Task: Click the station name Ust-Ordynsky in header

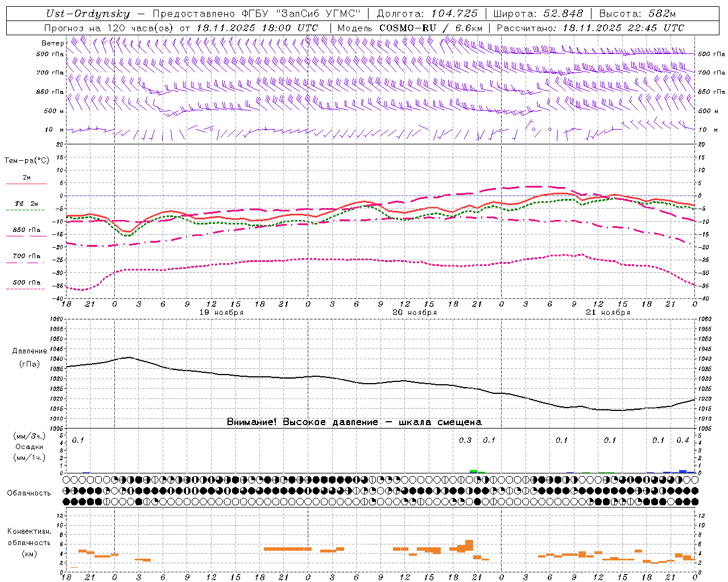Action: [88, 14]
